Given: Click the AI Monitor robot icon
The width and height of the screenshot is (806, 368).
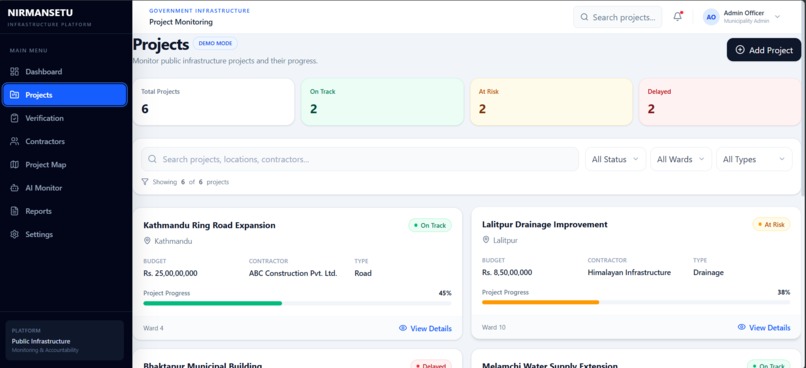Looking at the screenshot, I should (14, 188).
